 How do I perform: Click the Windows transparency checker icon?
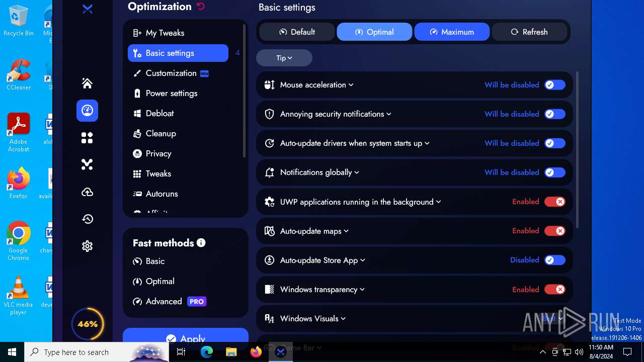click(270, 289)
